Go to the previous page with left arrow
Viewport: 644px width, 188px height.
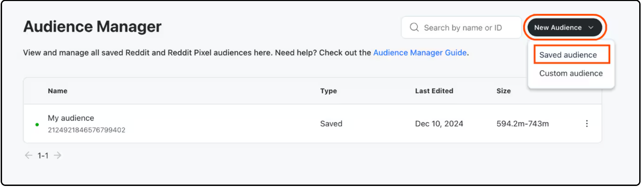pos(28,156)
